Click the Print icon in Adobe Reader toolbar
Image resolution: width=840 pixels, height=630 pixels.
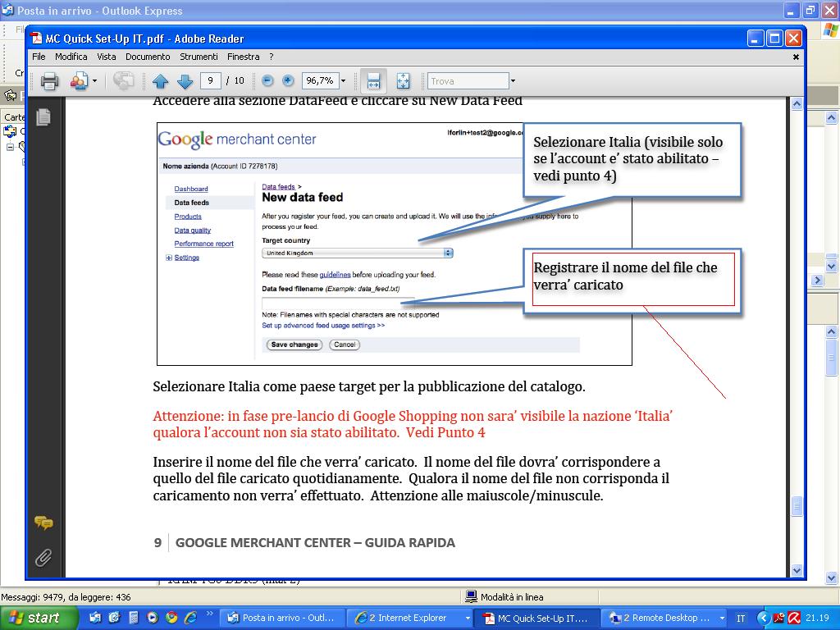[x=49, y=81]
